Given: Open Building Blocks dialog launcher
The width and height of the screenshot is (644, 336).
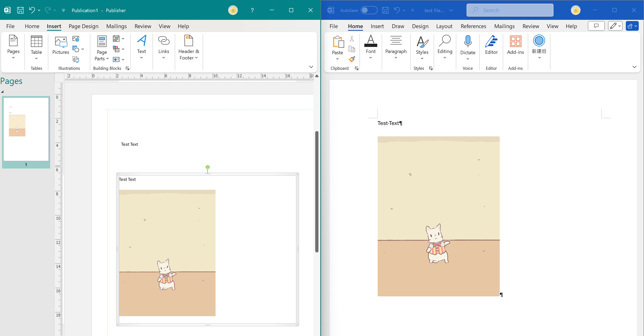Looking at the screenshot, I should [128, 68].
